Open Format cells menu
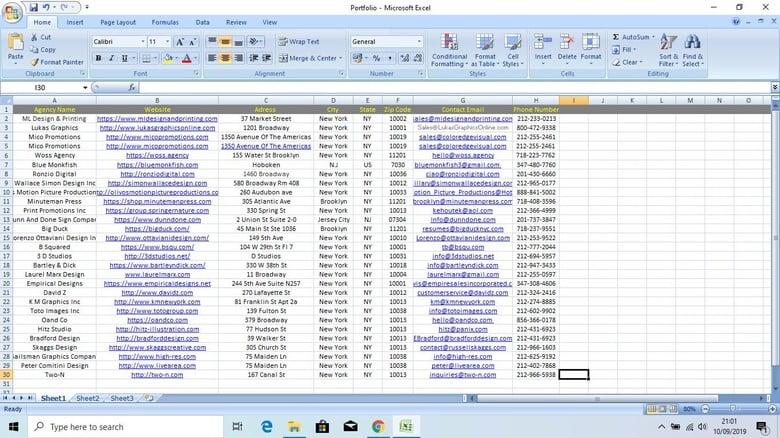The width and height of the screenshot is (780, 438). 591,48
